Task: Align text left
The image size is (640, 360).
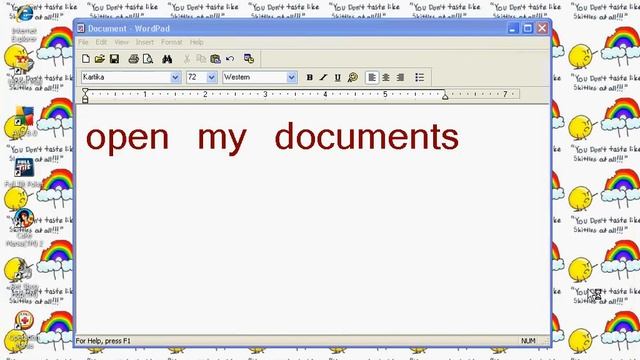Action: tap(372, 77)
